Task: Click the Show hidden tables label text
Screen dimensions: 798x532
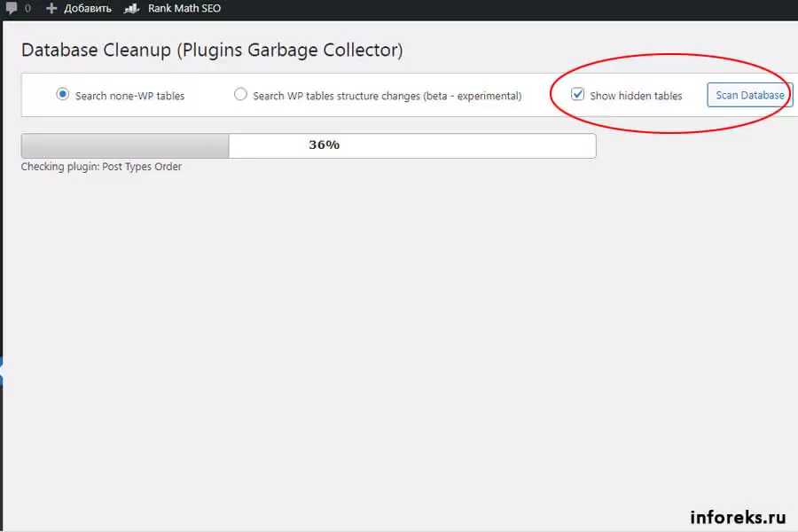Action: [636, 96]
